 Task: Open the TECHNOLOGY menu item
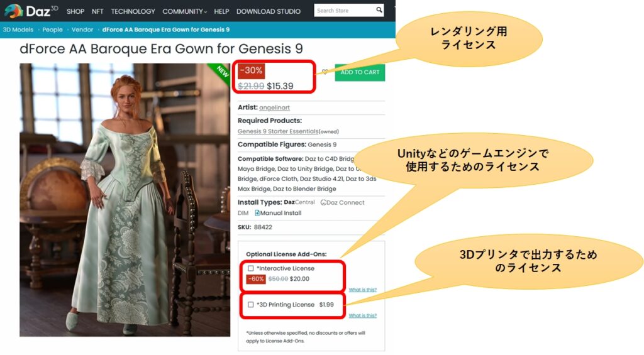(133, 11)
